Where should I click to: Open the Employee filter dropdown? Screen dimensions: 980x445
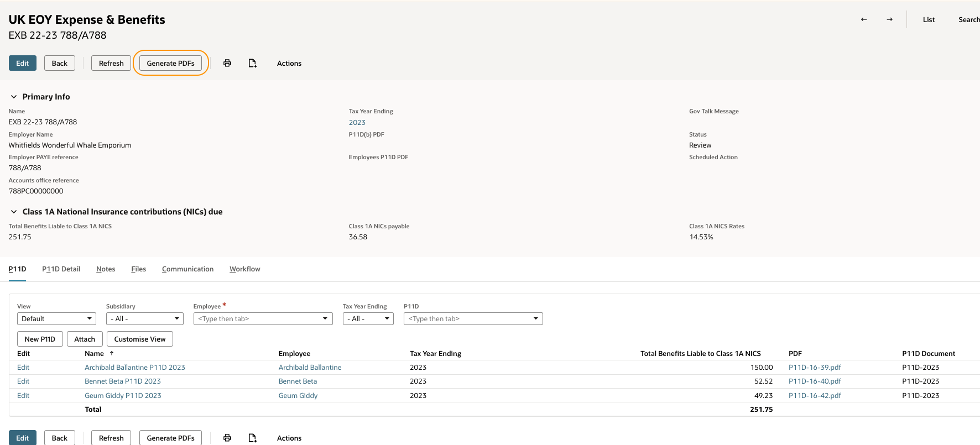pos(263,319)
